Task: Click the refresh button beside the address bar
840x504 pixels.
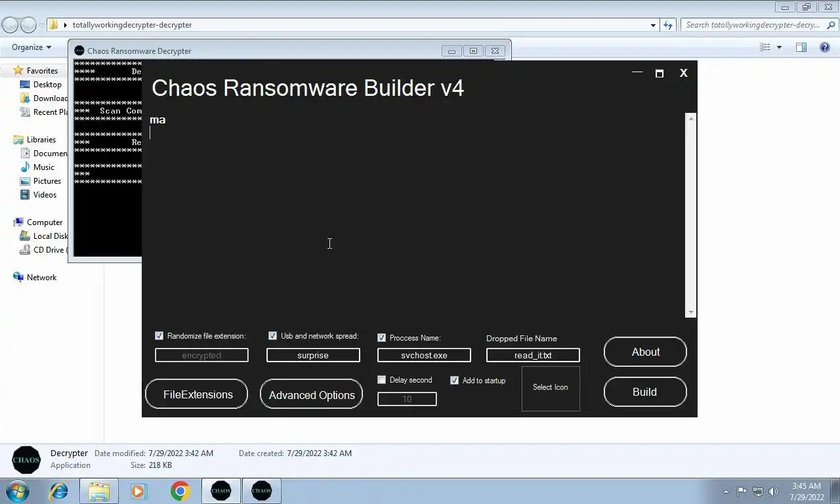Action: 668,25
